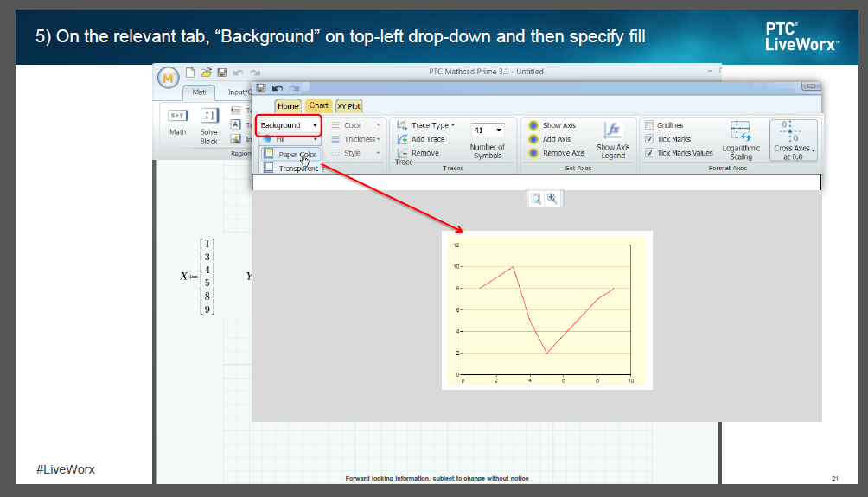Click the magnifier zoom icon above the chart
Image resolution: width=868 pixels, height=497 pixels.
[x=536, y=199]
